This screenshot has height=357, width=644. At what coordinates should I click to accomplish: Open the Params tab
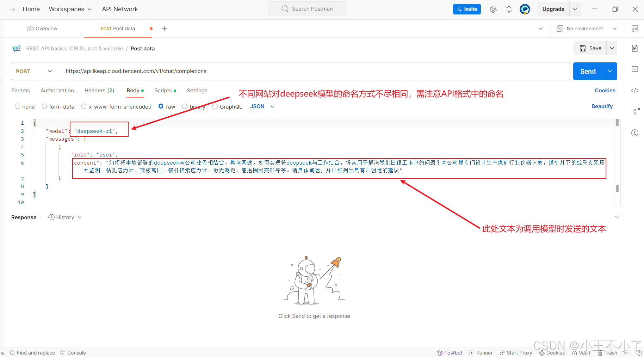coord(20,91)
